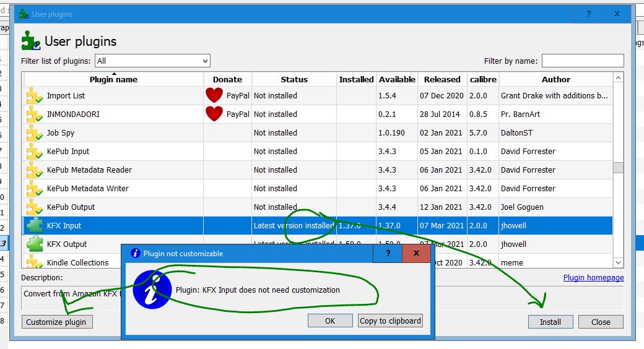Click the User plugins header puzzle icon
Screen dimensions: 644x349
pyautogui.click(x=31, y=41)
